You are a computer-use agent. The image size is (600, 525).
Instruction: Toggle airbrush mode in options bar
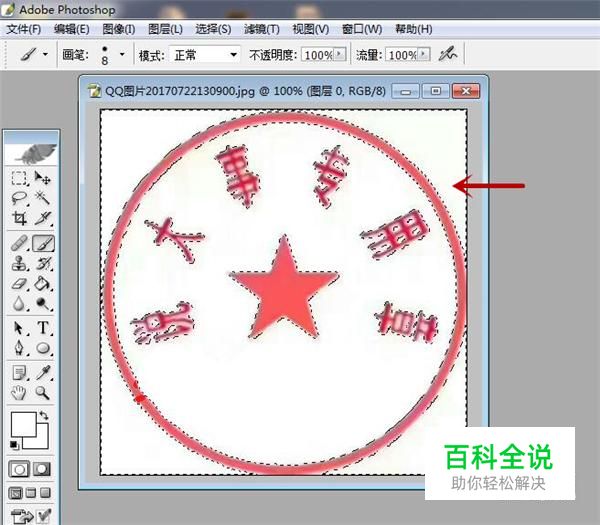(447, 54)
